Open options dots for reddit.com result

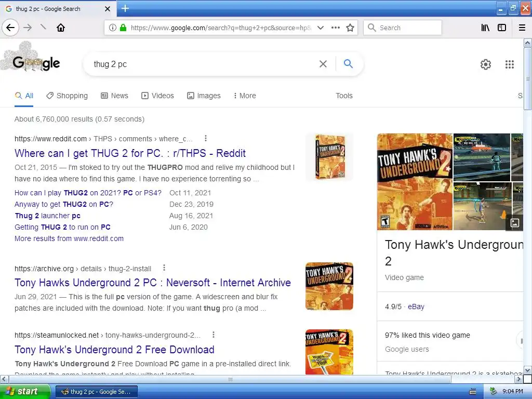206,138
